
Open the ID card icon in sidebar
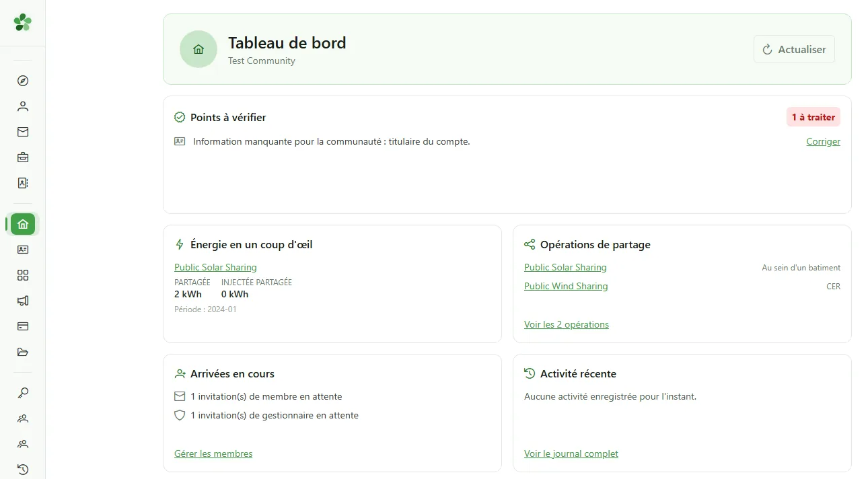(23, 250)
